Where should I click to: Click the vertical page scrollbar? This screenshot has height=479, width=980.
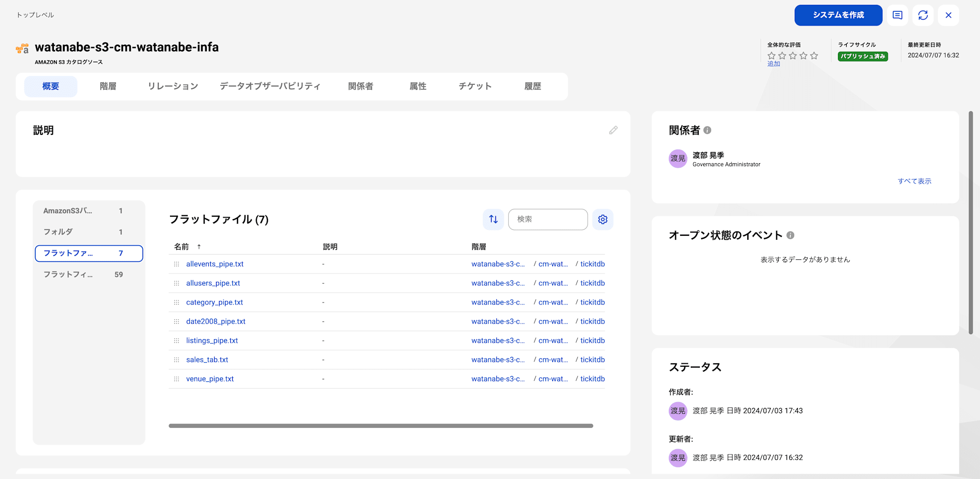pos(971,223)
